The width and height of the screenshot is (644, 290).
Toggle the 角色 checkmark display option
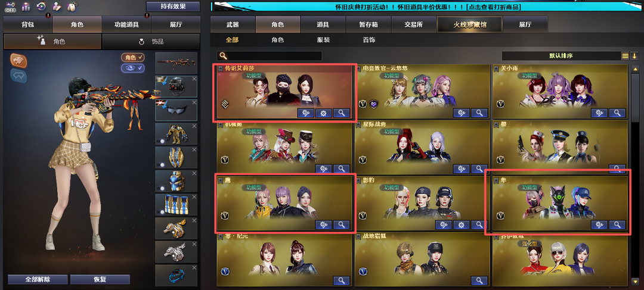tap(133, 57)
